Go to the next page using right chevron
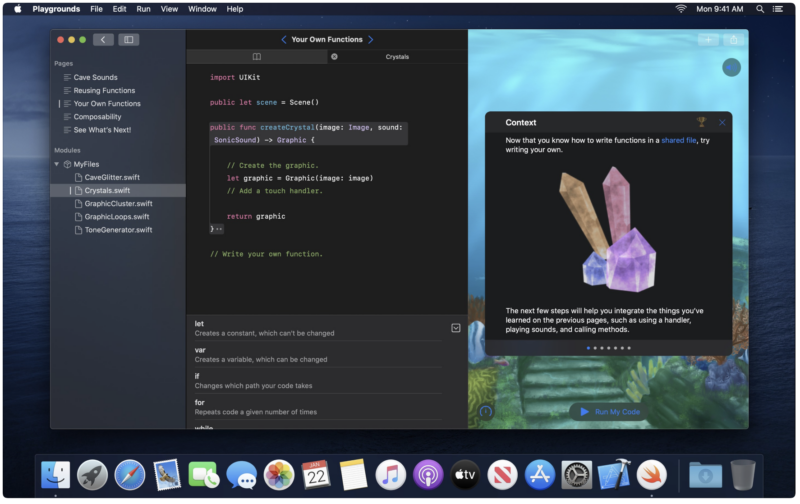This screenshot has height=504, width=800. (x=371, y=40)
